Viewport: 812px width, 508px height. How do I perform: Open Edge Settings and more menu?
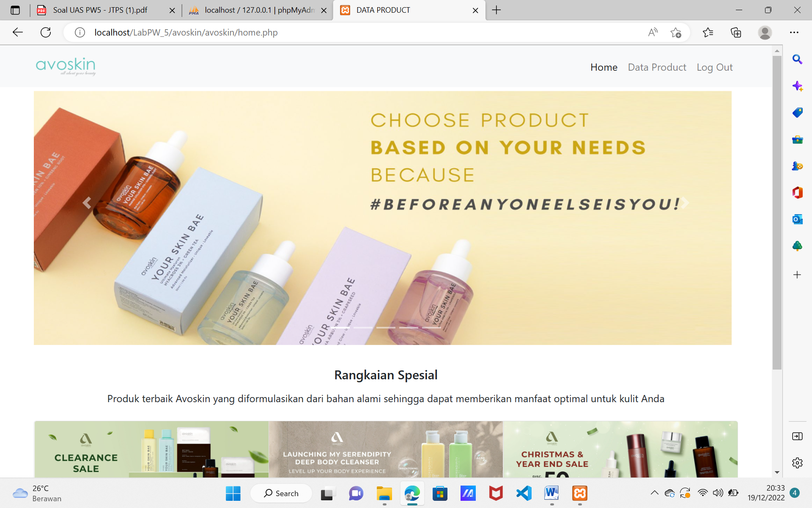pos(794,33)
